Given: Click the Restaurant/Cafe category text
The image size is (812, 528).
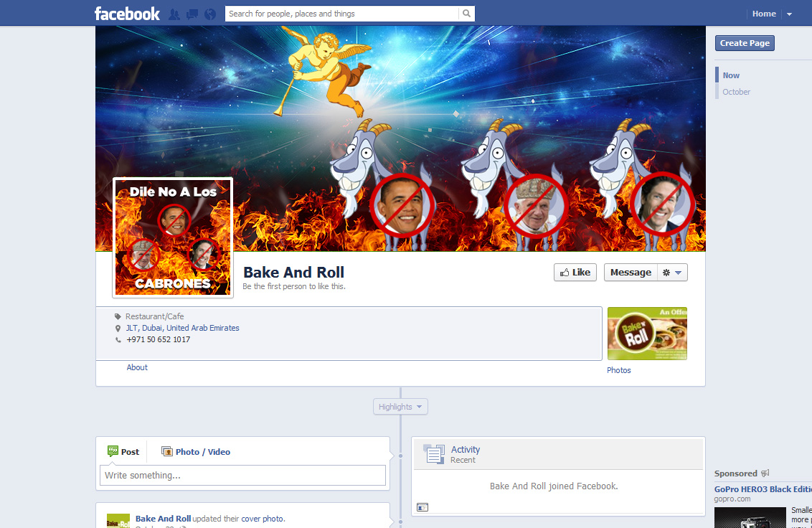Looking at the screenshot, I should [154, 316].
